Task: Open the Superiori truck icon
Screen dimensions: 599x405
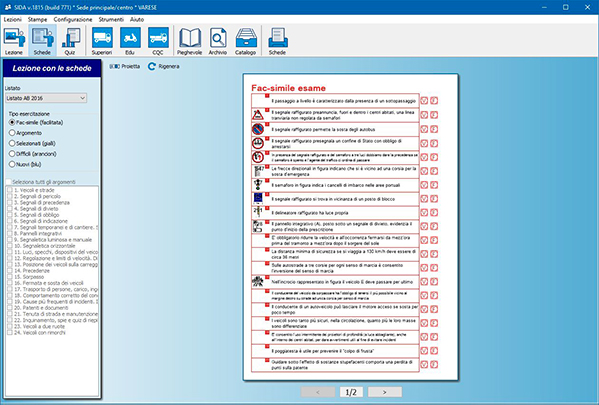Action: (x=102, y=41)
